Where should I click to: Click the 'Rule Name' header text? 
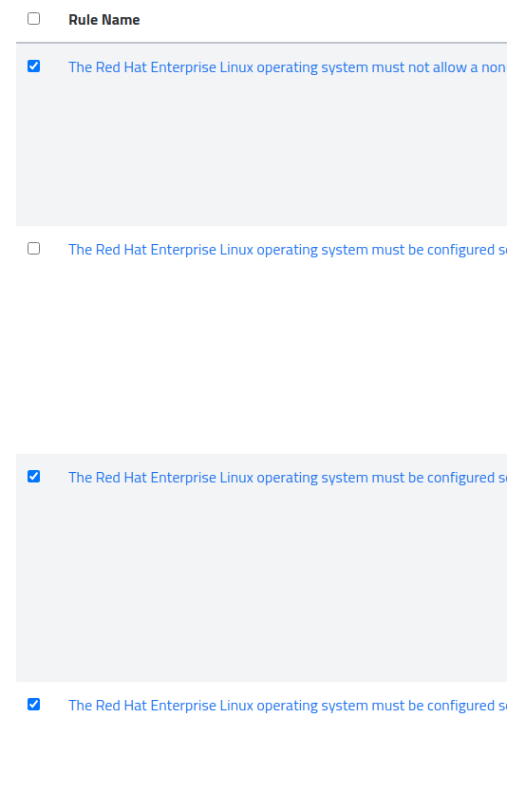pyautogui.click(x=104, y=20)
